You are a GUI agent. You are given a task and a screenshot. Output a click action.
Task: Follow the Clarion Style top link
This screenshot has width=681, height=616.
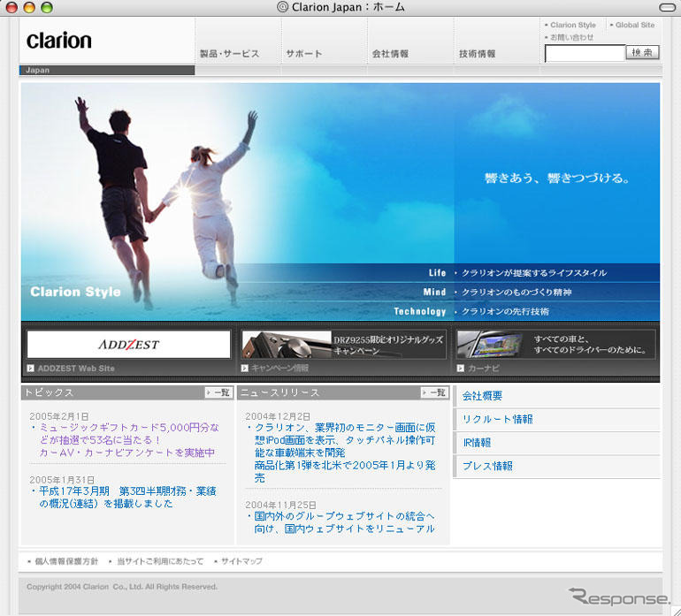coord(573,25)
